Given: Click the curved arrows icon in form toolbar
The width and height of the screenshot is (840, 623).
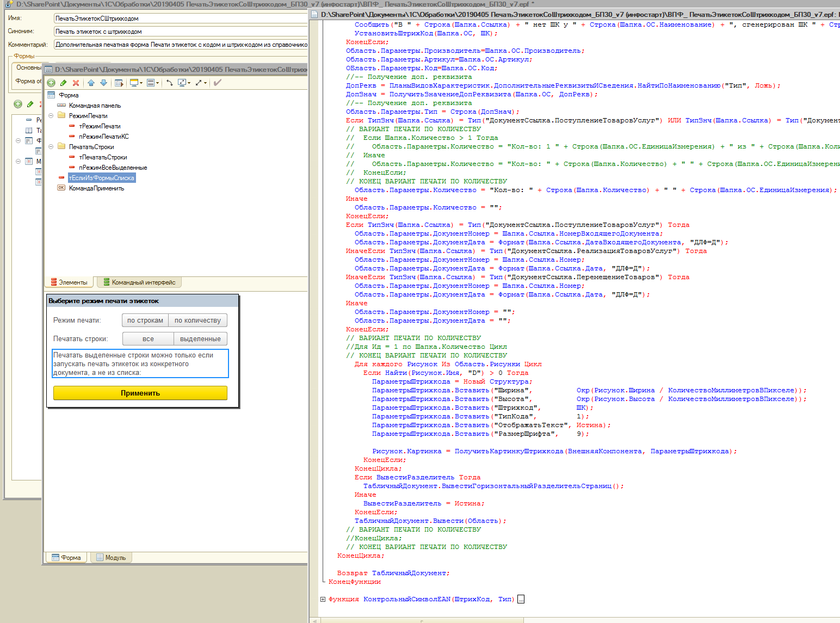Looking at the screenshot, I should (169, 83).
